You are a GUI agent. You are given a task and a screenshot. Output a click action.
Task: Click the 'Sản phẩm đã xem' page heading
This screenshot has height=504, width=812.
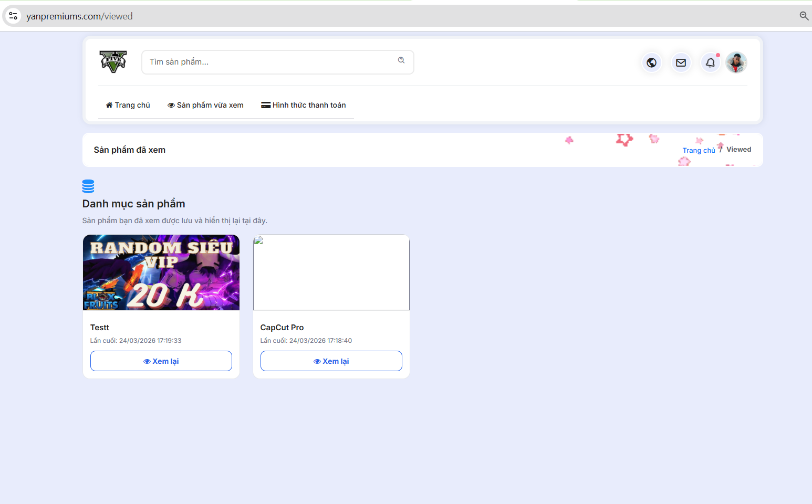130,150
